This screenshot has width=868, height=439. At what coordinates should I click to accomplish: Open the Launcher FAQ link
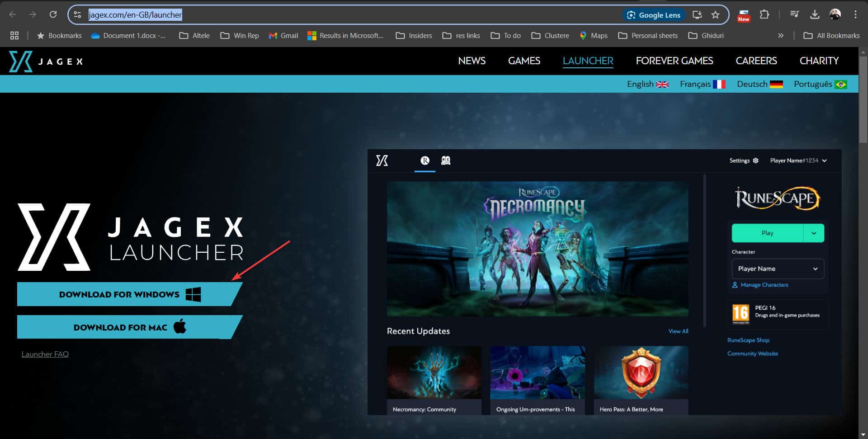click(x=45, y=354)
